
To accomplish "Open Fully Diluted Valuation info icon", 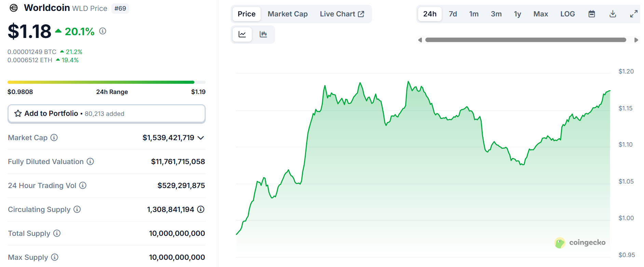I will 90,161.
